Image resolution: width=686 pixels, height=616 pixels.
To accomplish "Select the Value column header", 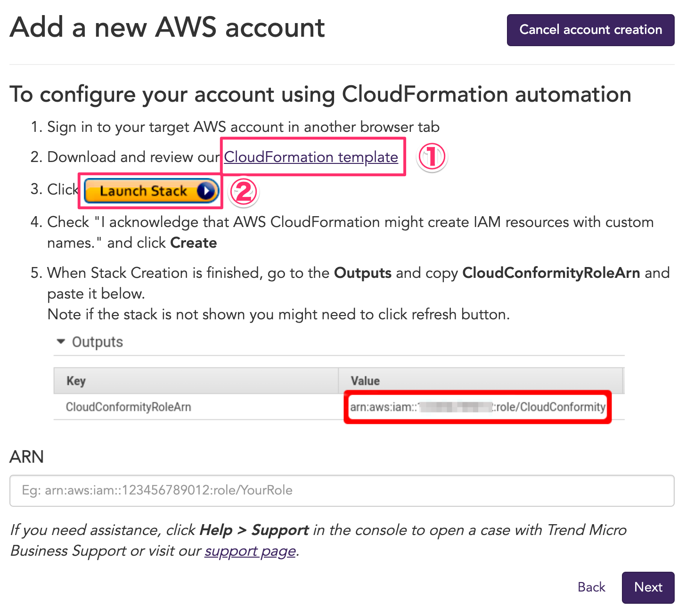I will click(x=365, y=381).
